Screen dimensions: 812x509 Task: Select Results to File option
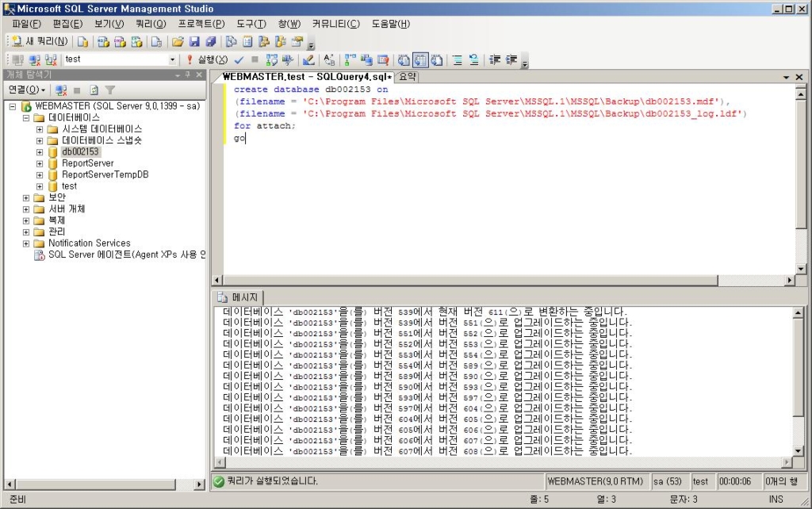tap(437, 60)
